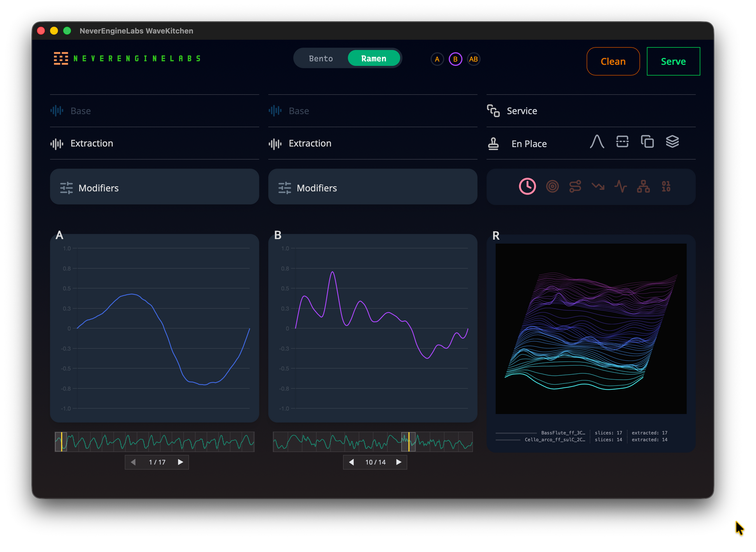Select the AB combined slot button
756x552 pixels.
pyautogui.click(x=473, y=59)
